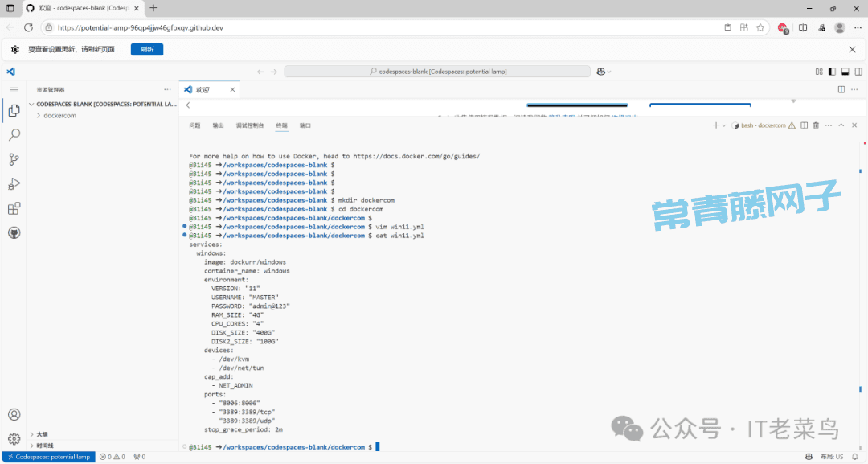Click the Codespaces: potential lamp remote indicator
The width and height of the screenshot is (868, 464).
point(48,457)
